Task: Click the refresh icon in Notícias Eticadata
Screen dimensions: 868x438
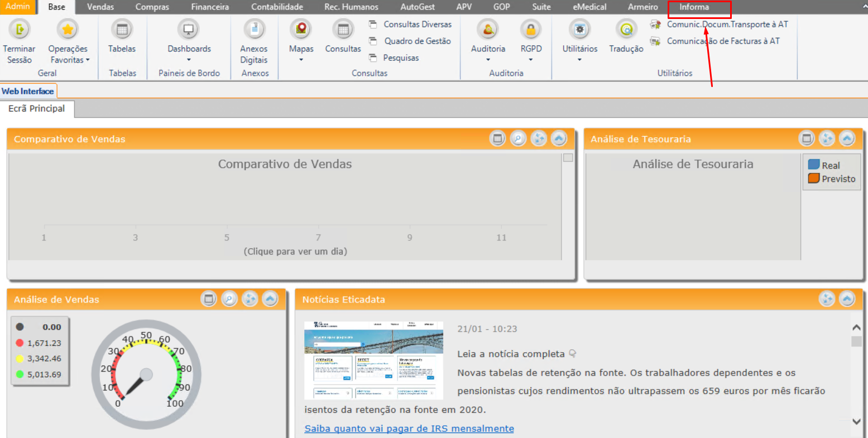Action: click(827, 299)
